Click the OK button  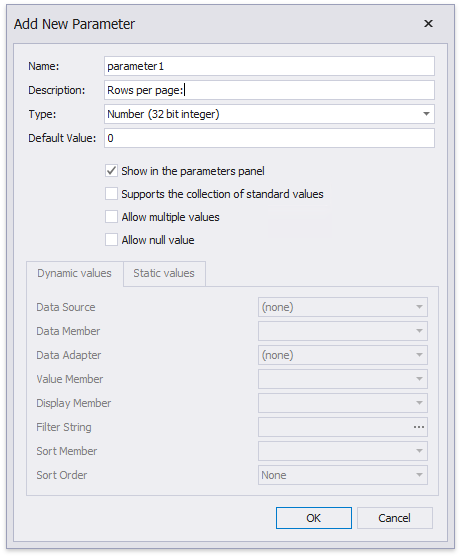pos(314,518)
